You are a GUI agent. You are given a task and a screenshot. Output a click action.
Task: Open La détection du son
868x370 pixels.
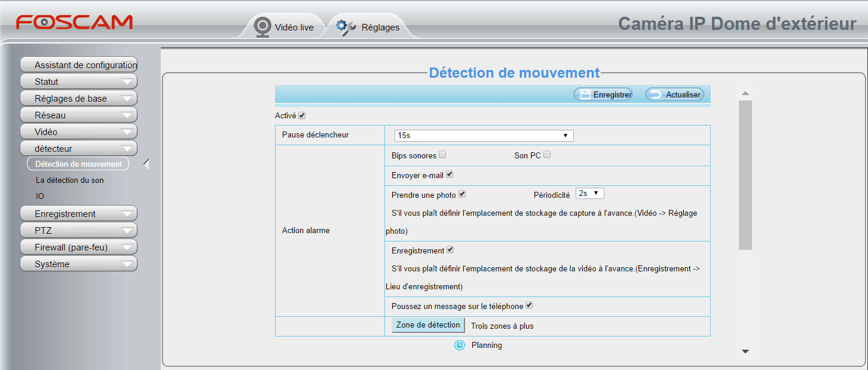click(x=69, y=180)
